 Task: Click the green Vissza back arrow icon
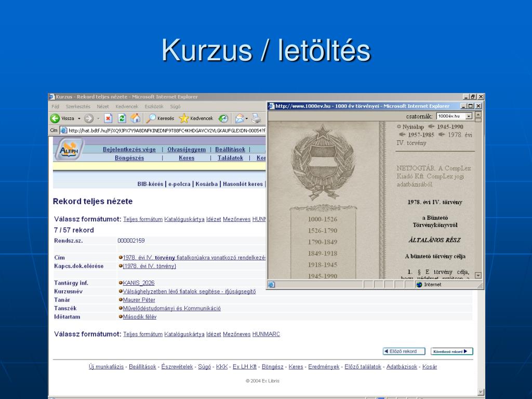(55, 118)
